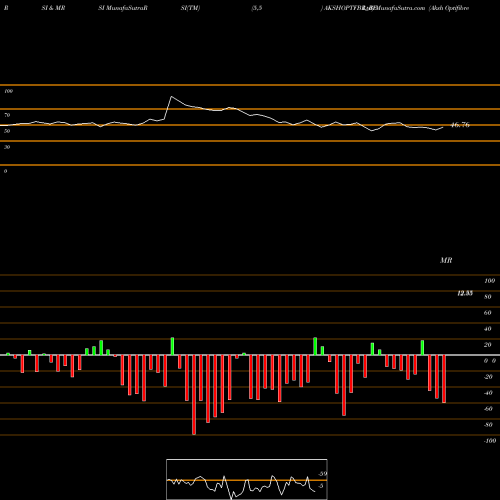This screenshot has height=500, width=500.
Task: Click MR axis label 60
Action: coord(488,313)
